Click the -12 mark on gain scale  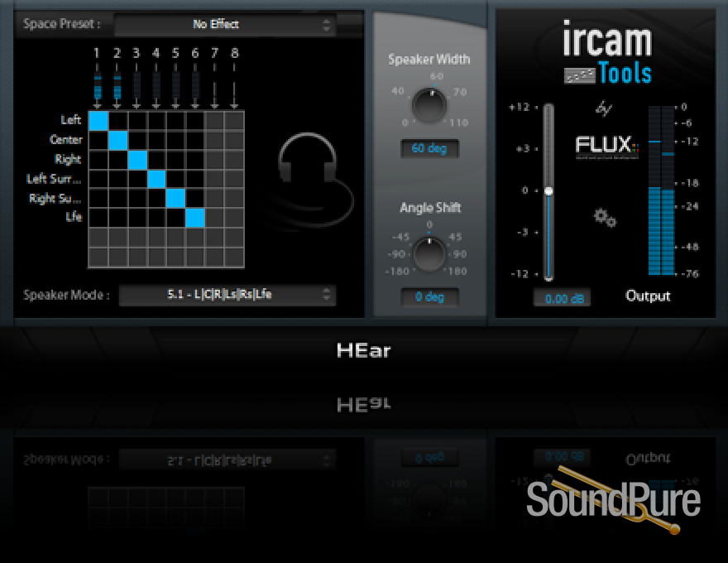pyautogui.click(x=520, y=274)
